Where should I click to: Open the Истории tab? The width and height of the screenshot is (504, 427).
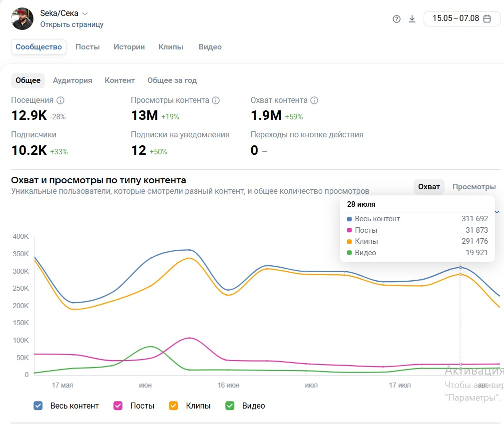[129, 47]
